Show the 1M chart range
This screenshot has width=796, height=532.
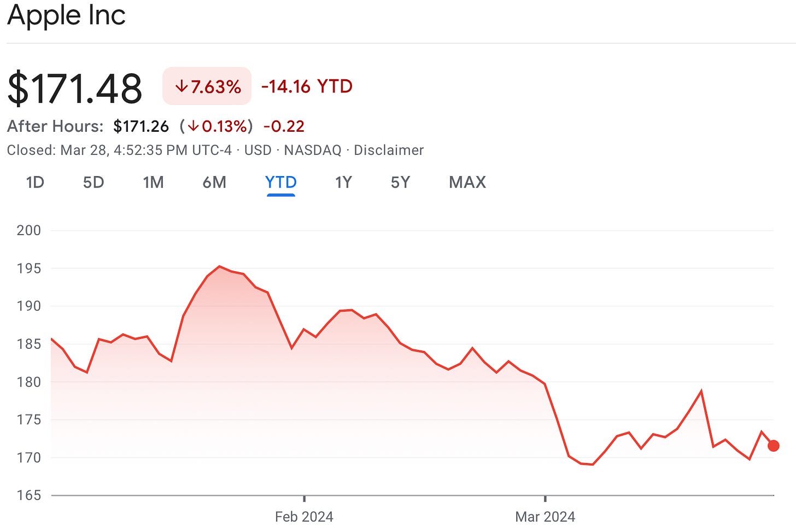pyautogui.click(x=153, y=182)
